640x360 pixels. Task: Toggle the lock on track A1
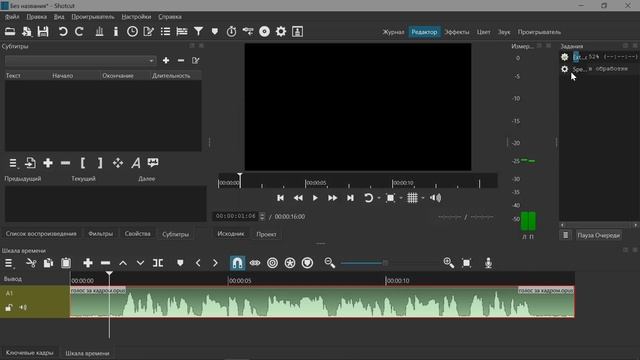pyautogui.click(x=9, y=307)
